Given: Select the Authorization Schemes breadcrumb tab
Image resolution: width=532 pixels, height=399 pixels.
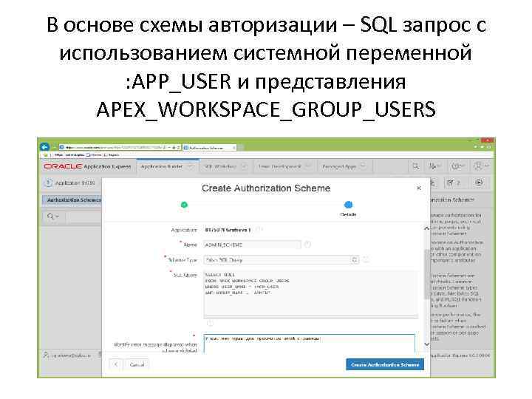Looking at the screenshot, I should point(74,200).
